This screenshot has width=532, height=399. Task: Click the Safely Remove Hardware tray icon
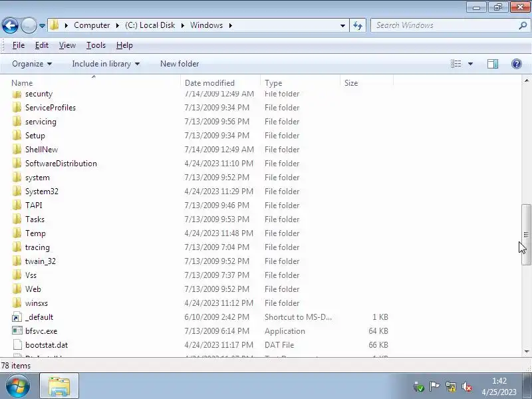pos(419,386)
